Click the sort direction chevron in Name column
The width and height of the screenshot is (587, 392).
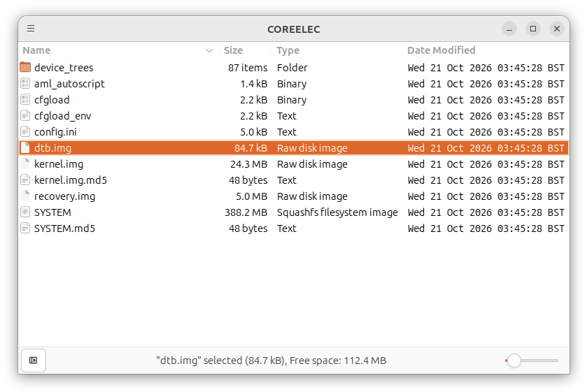209,50
